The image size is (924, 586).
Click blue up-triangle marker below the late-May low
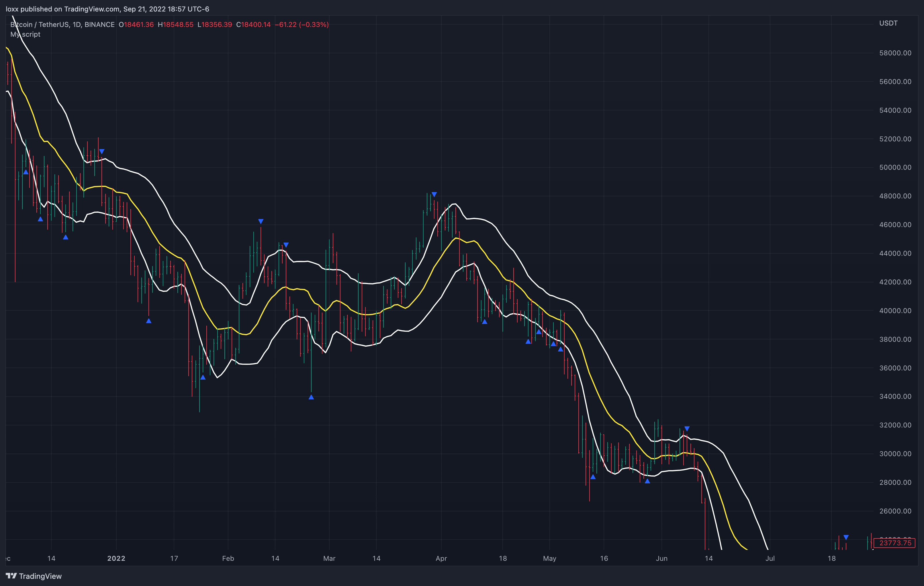647,481
